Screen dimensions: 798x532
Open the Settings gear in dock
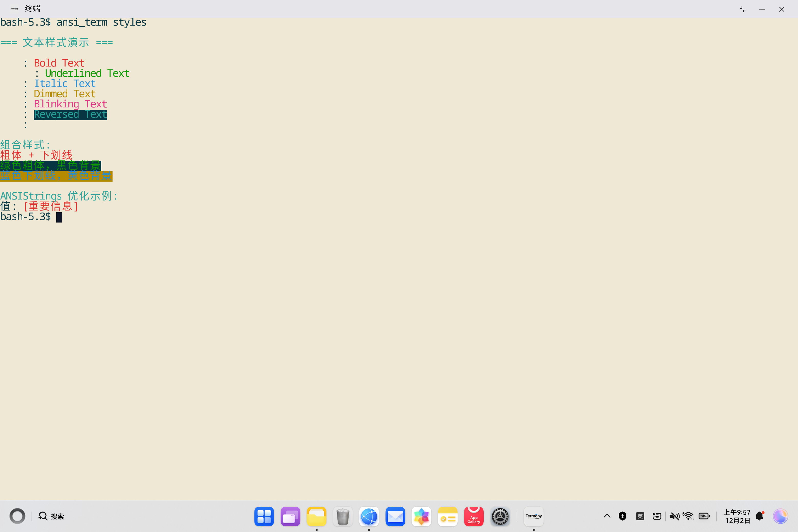coord(500,516)
